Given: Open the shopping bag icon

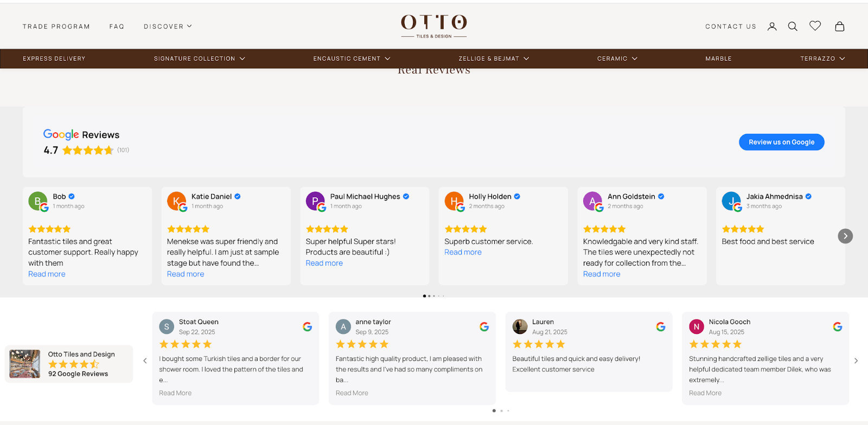Looking at the screenshot, I should pos(839,26).
